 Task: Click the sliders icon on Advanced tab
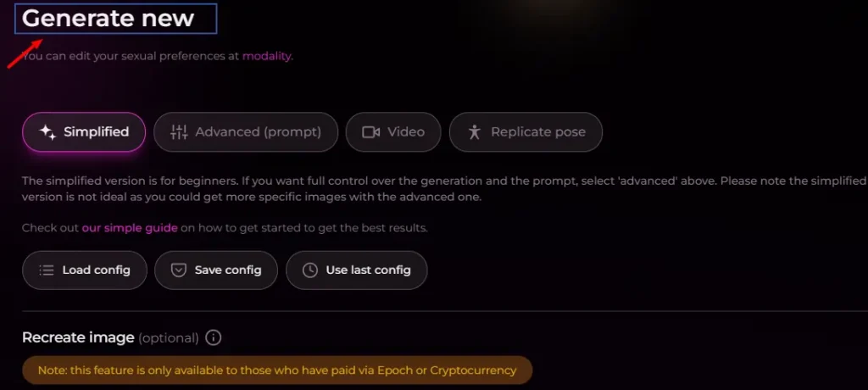pyautogui.click(x=179, y=132)
